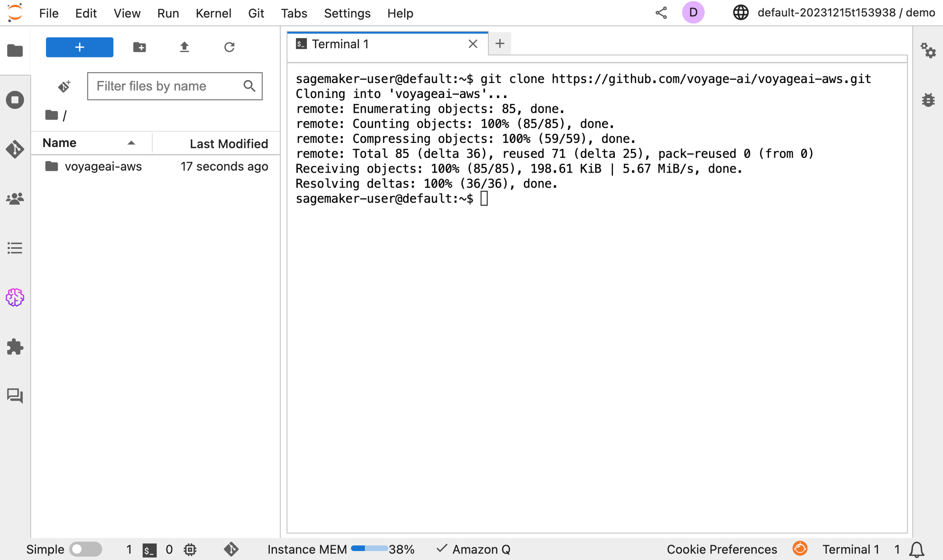The image size is (943, 560).
Task: Expand the voyageai-aws folder
Action: tap(103, 167)
